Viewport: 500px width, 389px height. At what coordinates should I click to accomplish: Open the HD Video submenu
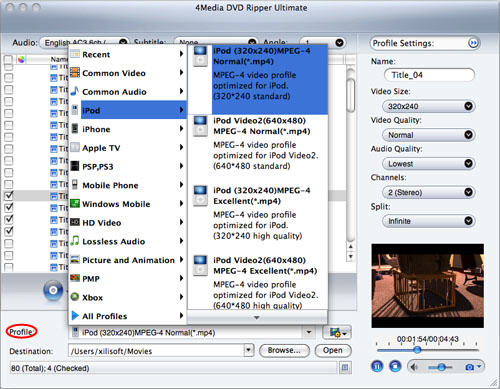pos(128,222)
